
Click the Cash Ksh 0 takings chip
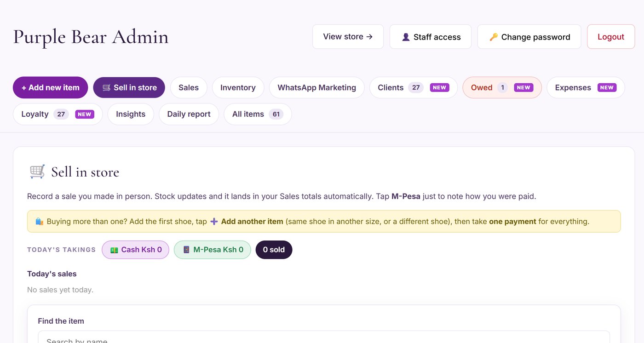click(136, 250)
